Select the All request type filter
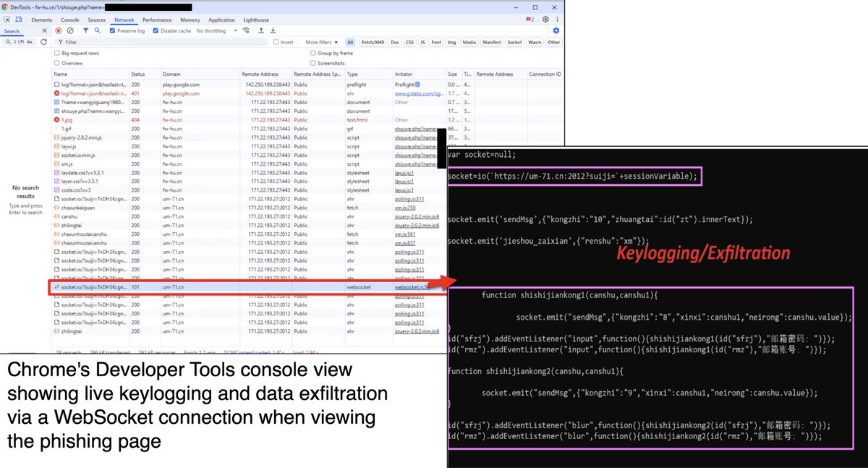This screenshot has width=868, height=468. [x=350, y=42]
